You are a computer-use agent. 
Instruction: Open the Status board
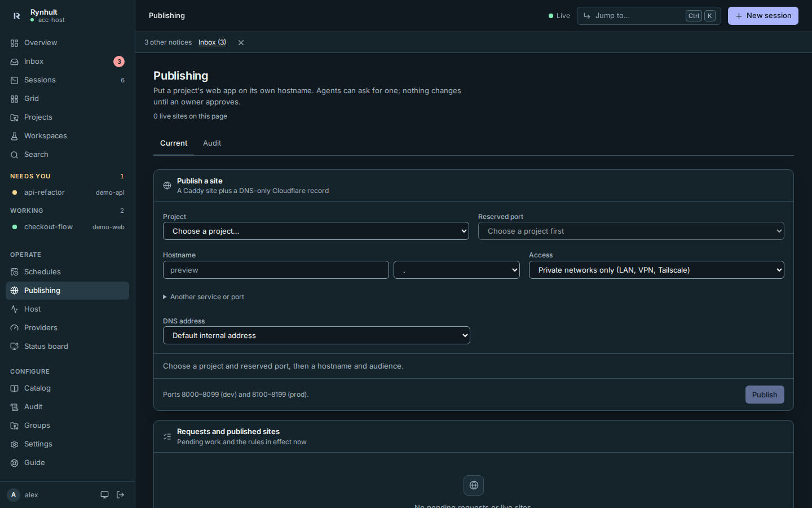coord(67,347)
